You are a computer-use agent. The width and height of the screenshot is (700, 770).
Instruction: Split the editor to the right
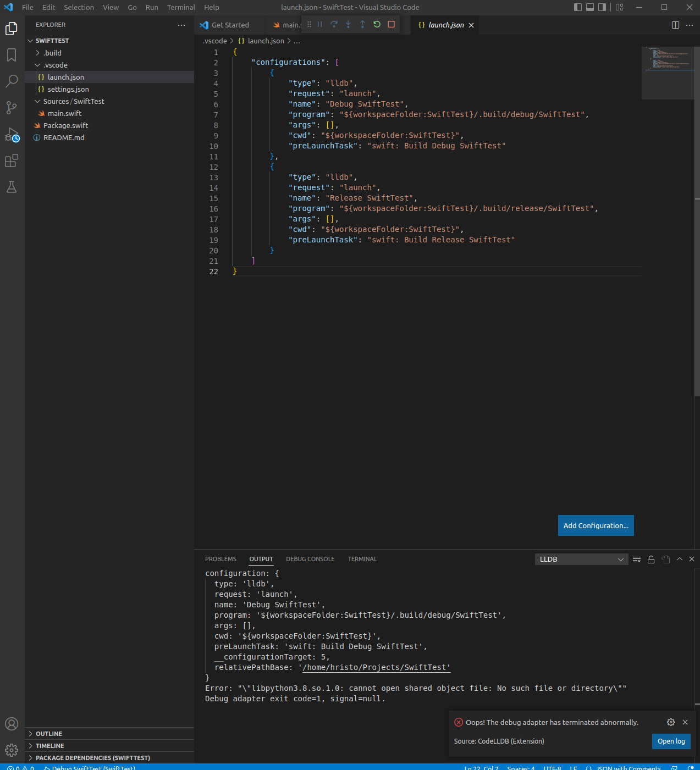point(675,25)
